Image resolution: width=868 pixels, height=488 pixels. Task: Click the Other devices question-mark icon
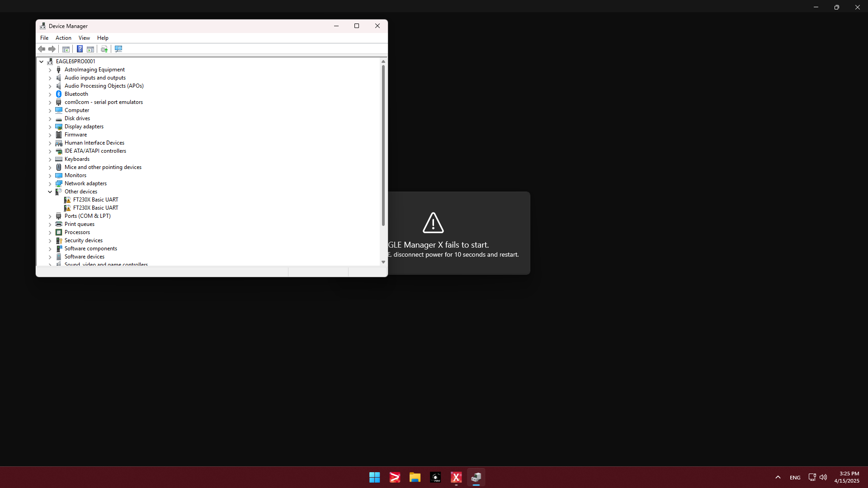point(59,192)
